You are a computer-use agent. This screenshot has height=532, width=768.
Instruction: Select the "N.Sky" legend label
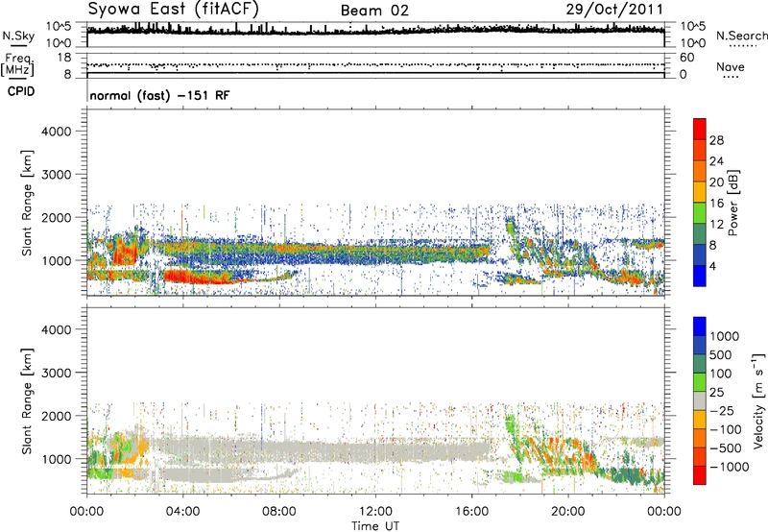[18, 36]
